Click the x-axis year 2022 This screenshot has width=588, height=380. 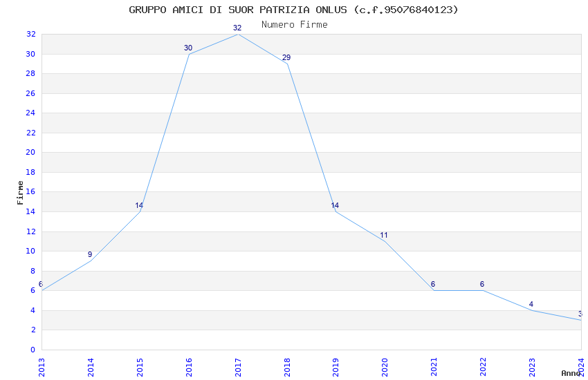tap(483, 368)
